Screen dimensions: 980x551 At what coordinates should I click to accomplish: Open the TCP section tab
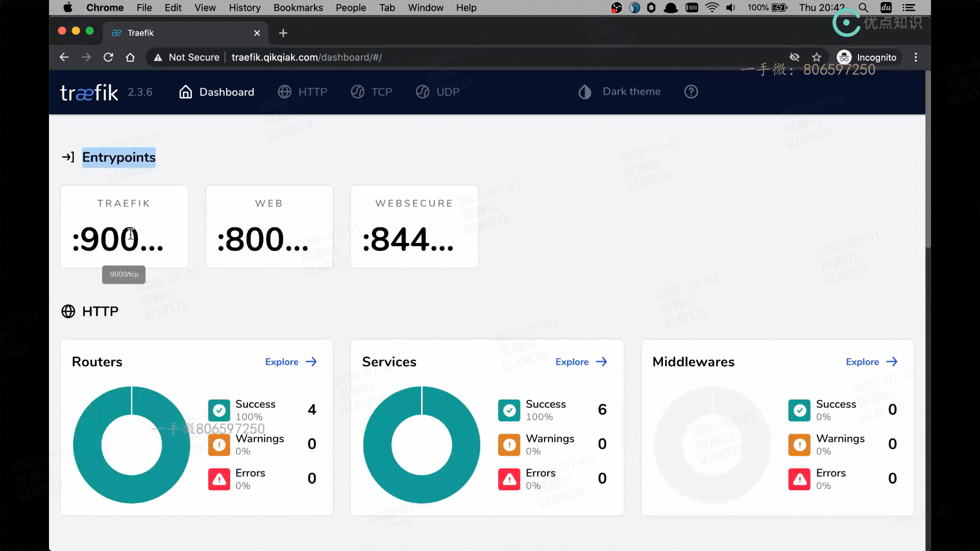point(372,92)
